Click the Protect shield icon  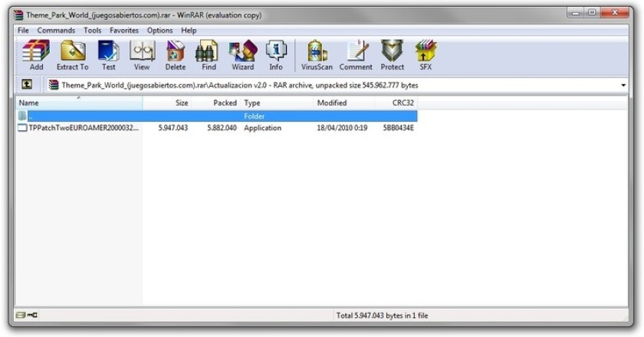pyautogui.click(x=393, y=55)
